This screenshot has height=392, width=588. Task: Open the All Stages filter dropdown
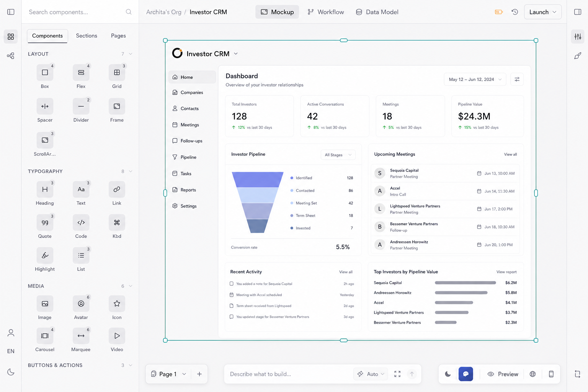click(338, 155)
